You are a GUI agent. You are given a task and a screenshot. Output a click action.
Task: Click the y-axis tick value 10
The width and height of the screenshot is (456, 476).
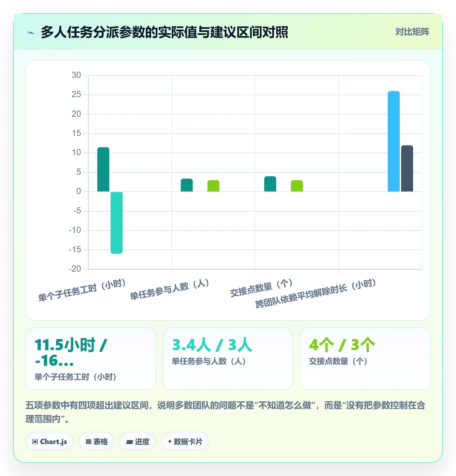(76, 153)
